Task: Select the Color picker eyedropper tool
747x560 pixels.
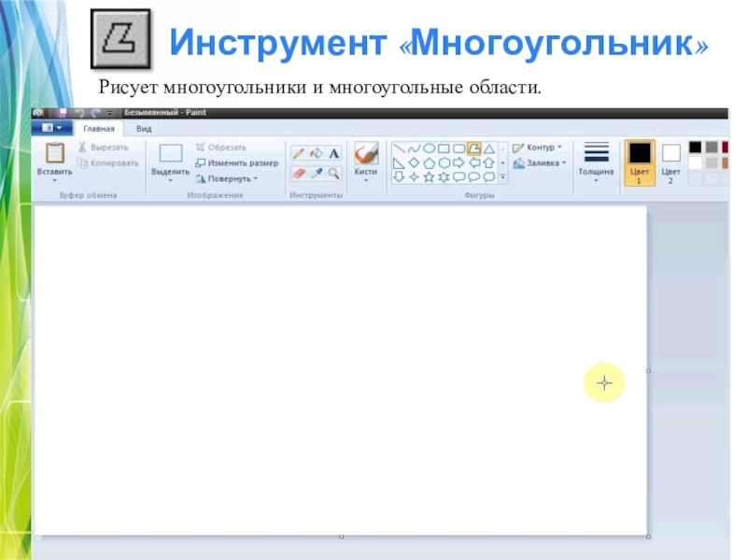Action: (x=316, y=174)
